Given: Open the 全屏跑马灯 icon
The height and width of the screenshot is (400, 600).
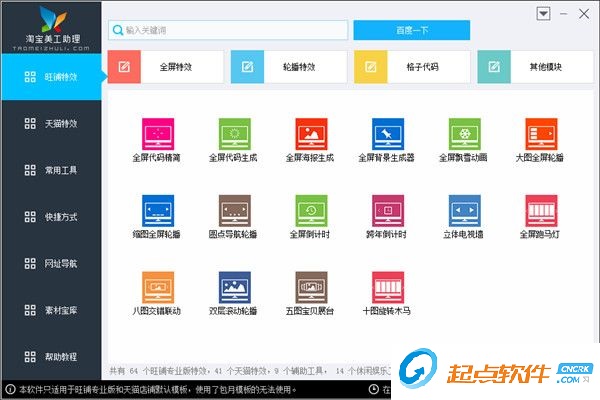Looking at the screenshot, I should click(x=541, y=211).
